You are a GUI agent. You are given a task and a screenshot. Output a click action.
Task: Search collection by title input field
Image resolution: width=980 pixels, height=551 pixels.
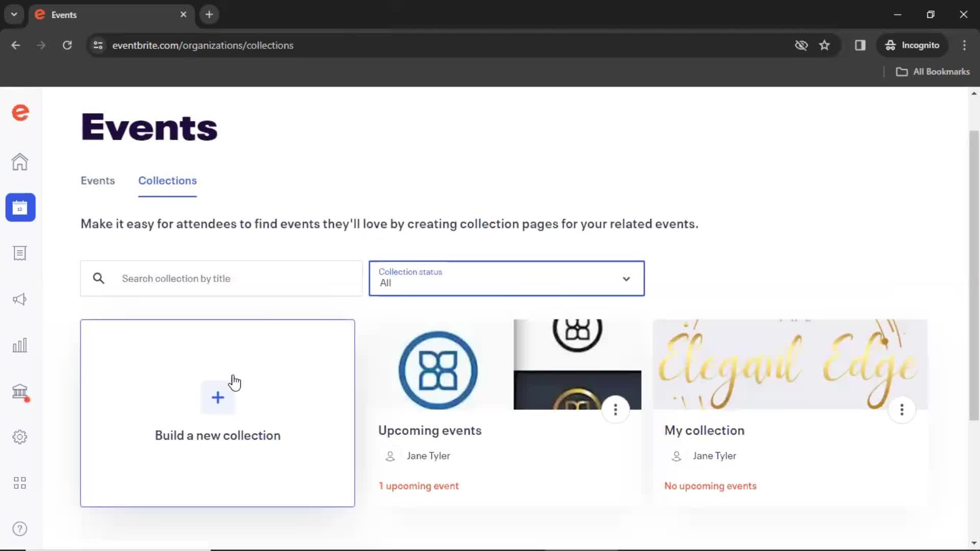coord(222,279)
